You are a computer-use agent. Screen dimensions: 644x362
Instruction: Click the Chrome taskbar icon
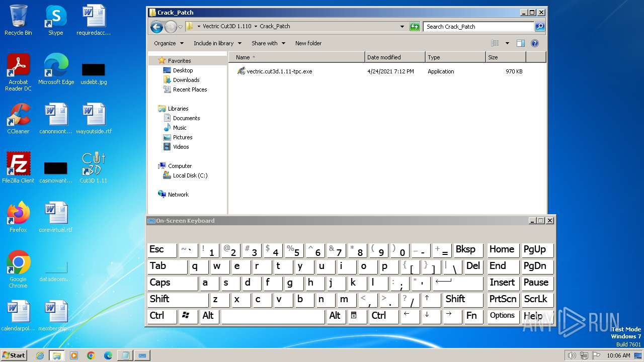pyautogui.click(x=91, y=355)
